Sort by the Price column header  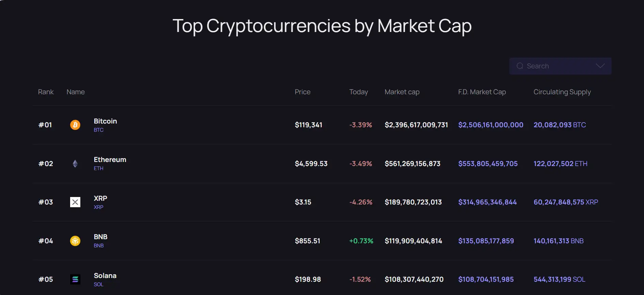pyautogui.click(x=302, y=92)
